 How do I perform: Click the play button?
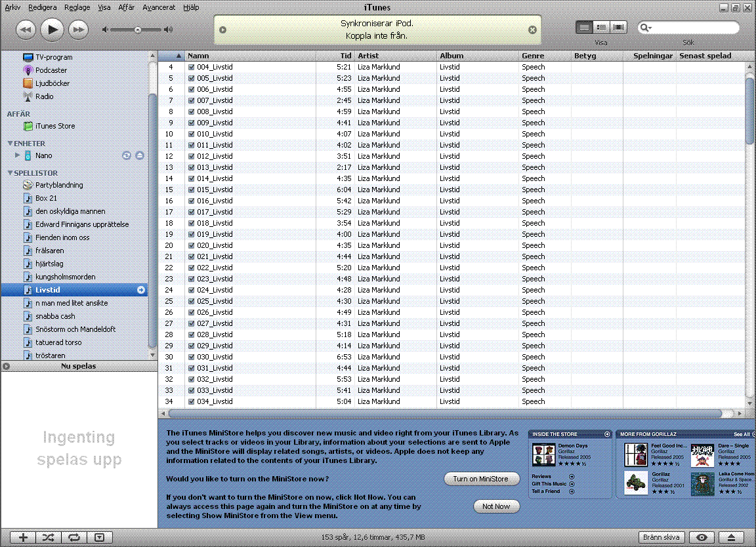coord(52,30)
